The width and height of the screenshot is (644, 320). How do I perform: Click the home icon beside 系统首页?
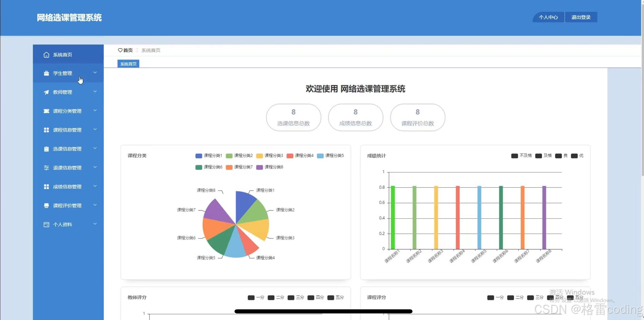pyautogui.click(x=46, y=55)
